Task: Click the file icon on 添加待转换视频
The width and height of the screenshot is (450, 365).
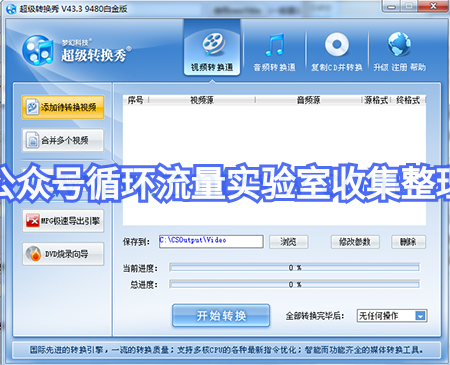Action: [32, 107]
